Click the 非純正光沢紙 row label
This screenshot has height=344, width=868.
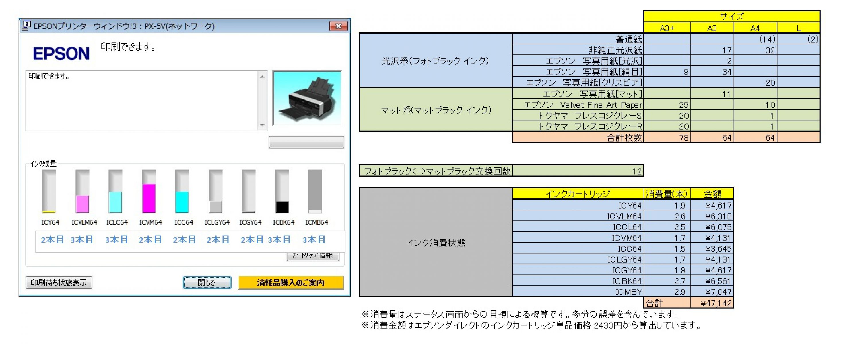pos(578,50)
